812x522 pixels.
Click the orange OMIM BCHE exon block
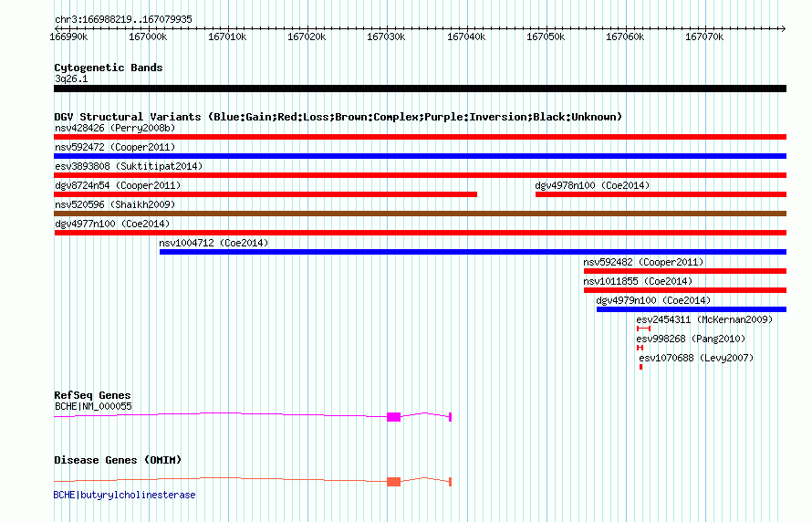(393, 482)
